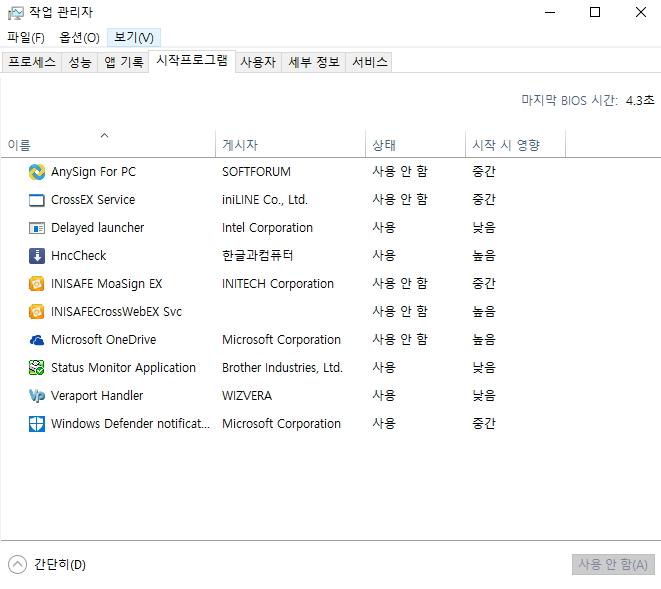The height and width of the screenshot is (589, 661).
Task: Select the INISAFECrossWebEX Svc row
Action: click(116, 312)
